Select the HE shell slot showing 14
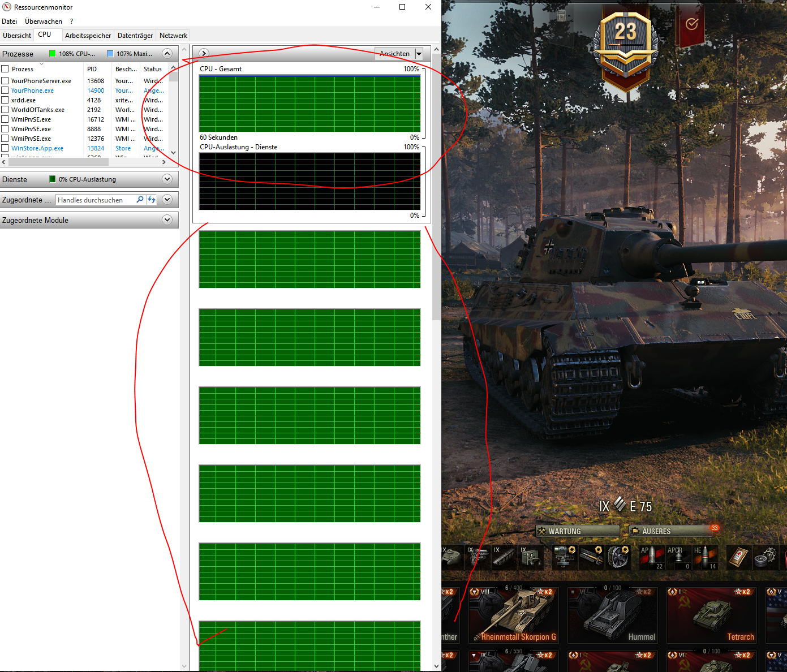787x672 pixels. click(705, 557)
